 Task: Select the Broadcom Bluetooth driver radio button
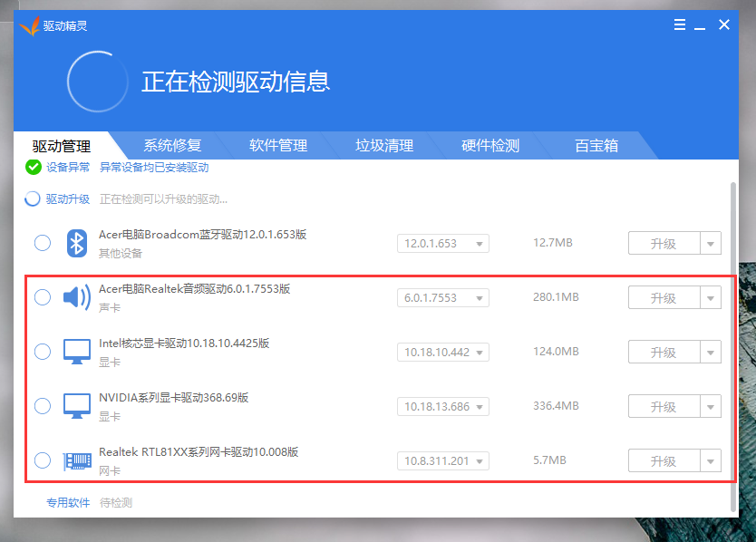[x=43, y=243]
